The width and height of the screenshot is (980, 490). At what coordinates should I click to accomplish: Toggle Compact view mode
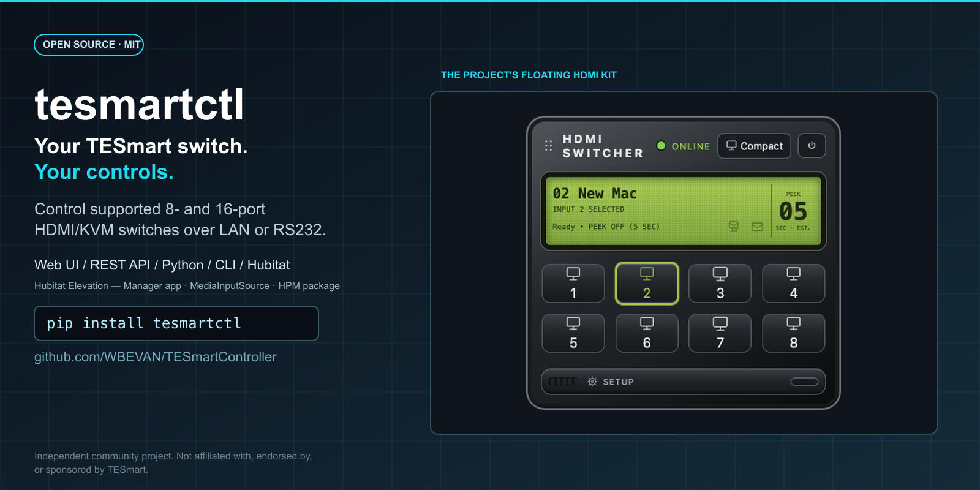coord(754,146)
